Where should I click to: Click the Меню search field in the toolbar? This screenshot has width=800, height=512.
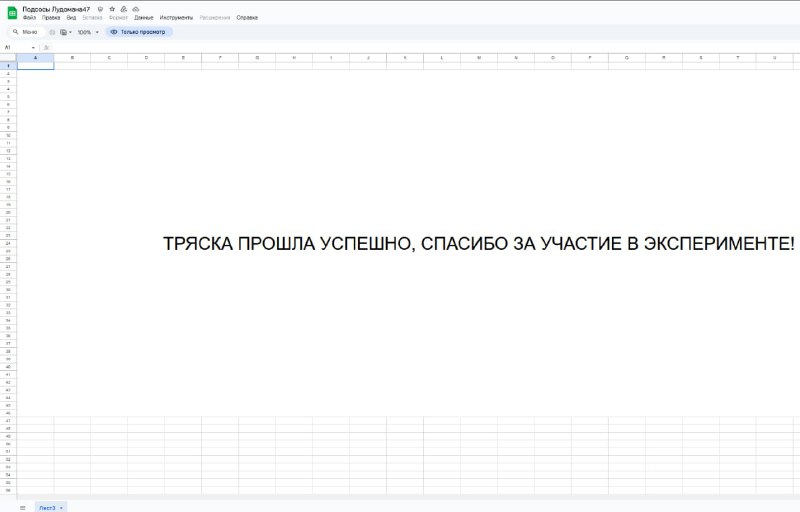[x=29, y=32]
